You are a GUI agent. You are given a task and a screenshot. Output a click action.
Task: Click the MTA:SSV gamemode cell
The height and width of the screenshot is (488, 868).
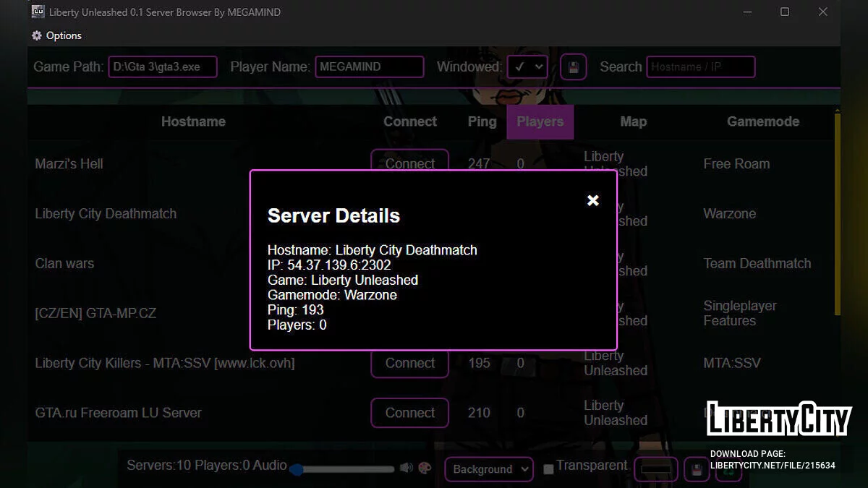point(732,363)
